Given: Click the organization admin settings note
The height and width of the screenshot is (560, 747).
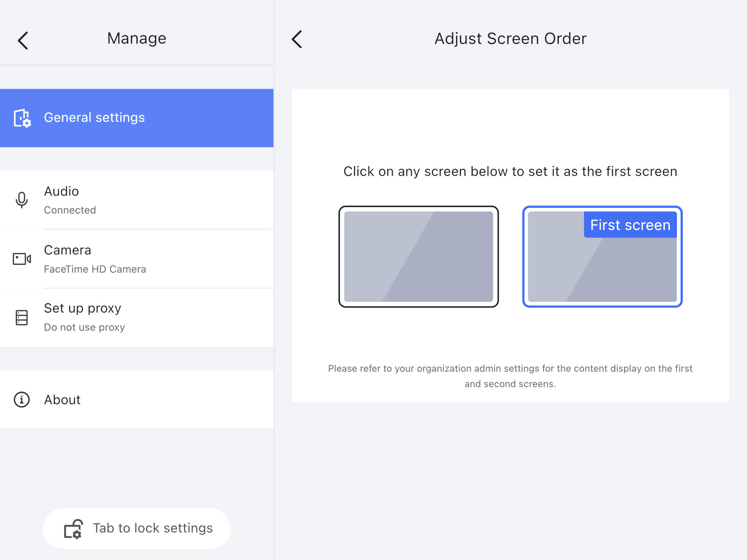Looking at the screenshot, I should point(510,376).
